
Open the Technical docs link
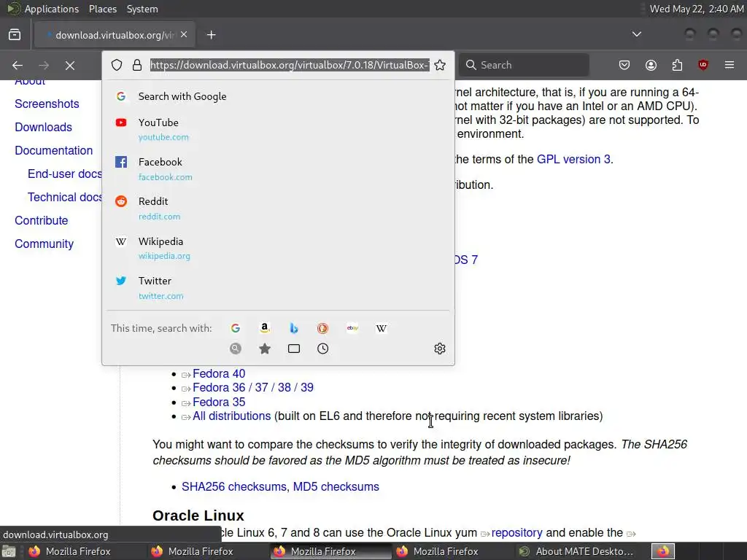click(x=65, y=197)
